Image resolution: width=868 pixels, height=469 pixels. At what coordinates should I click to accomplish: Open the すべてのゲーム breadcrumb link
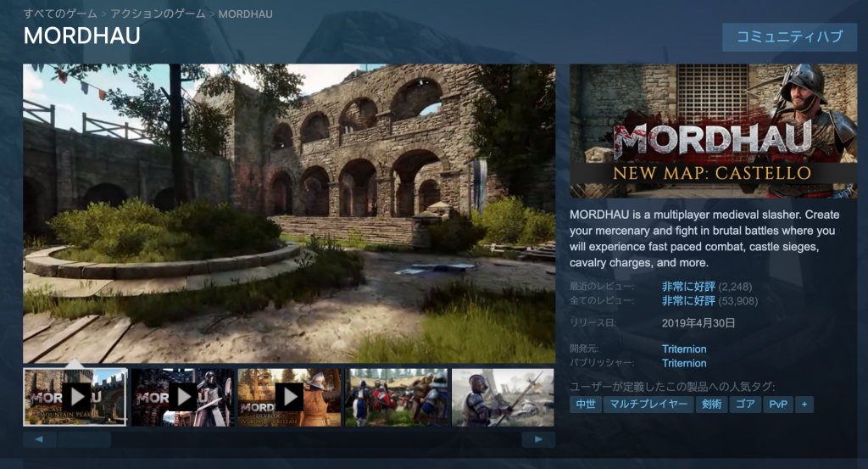click(60, 14)
